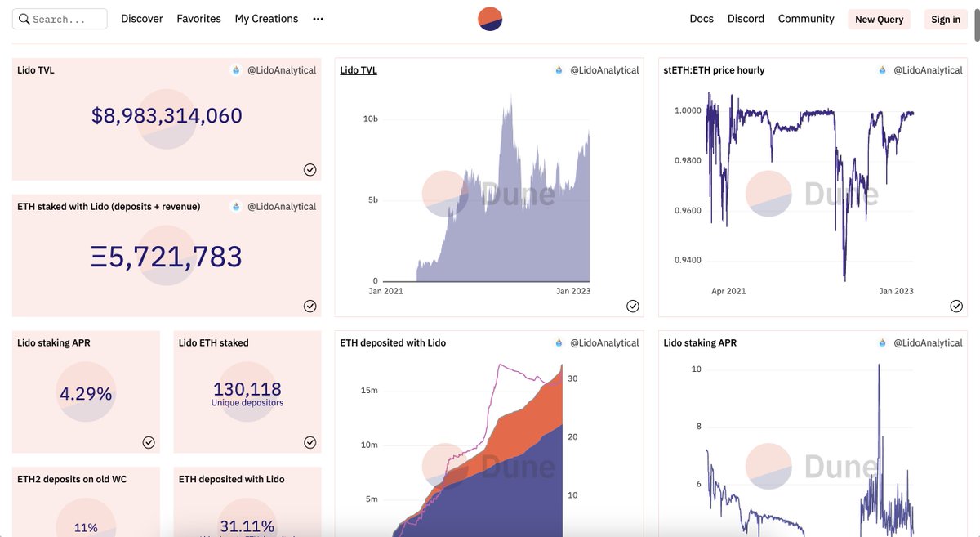
Task: Click the LidoAnalytical avatar on Lido TVL chart
Action: (x=559, y=70)
